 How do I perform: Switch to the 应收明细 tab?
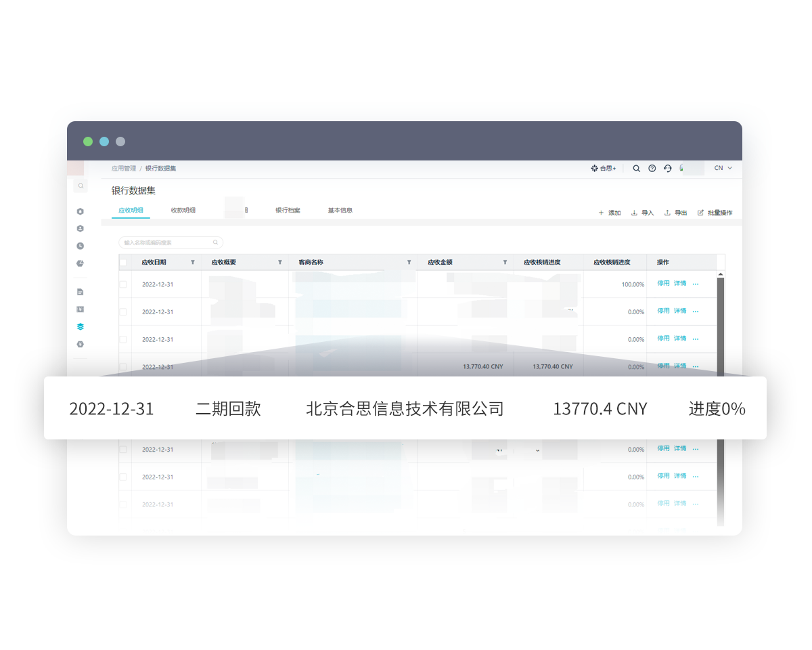point(131,211)
